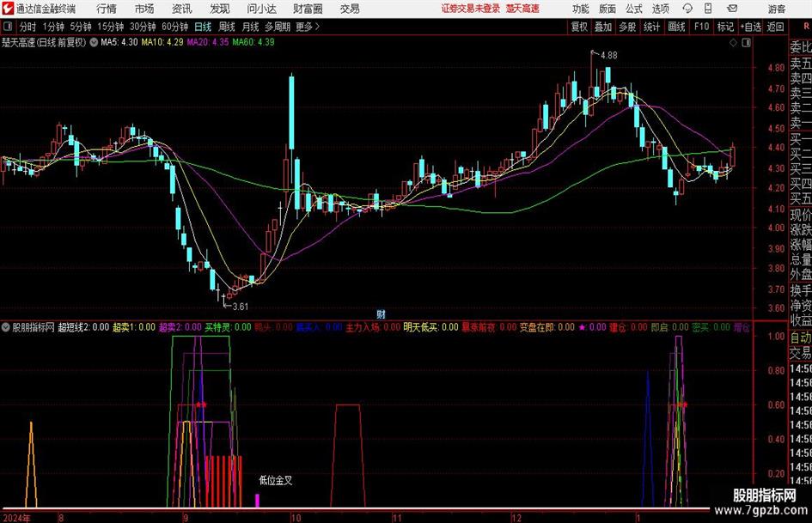Click the 统计 statistics toolbar button

click(x=651, y=27)
